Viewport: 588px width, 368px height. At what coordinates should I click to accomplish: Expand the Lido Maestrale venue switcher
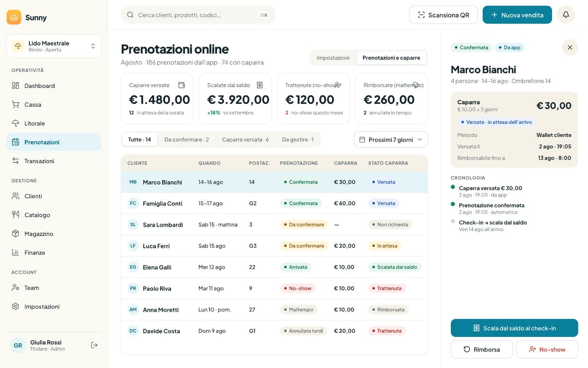click(54, 46)
